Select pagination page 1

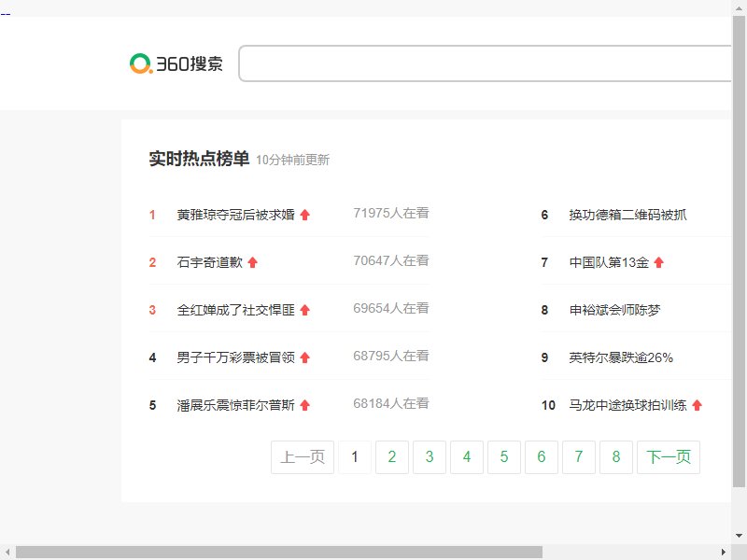coord(355,457)
